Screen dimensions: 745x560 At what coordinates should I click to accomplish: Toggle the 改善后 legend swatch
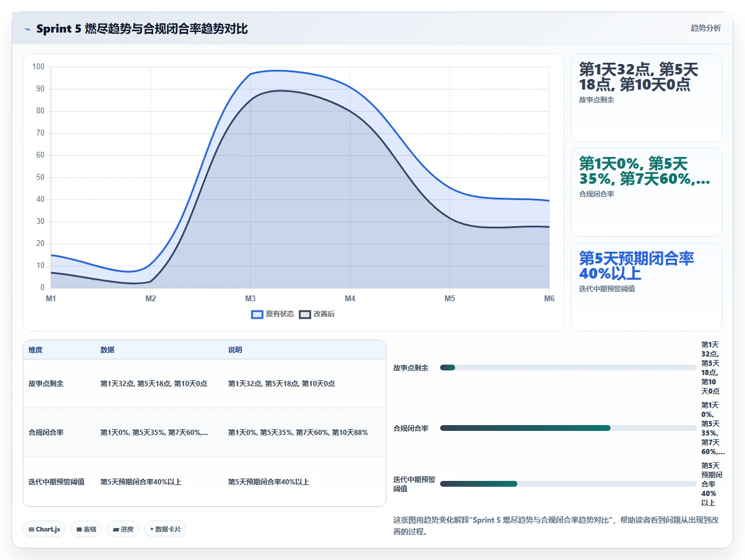click(x=305, y=314)
